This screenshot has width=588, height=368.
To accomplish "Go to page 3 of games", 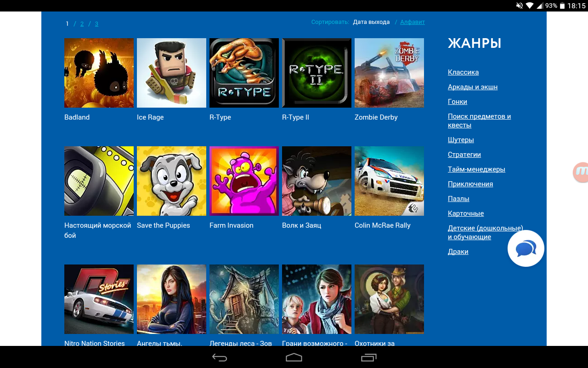I will (x=96, y=23).
